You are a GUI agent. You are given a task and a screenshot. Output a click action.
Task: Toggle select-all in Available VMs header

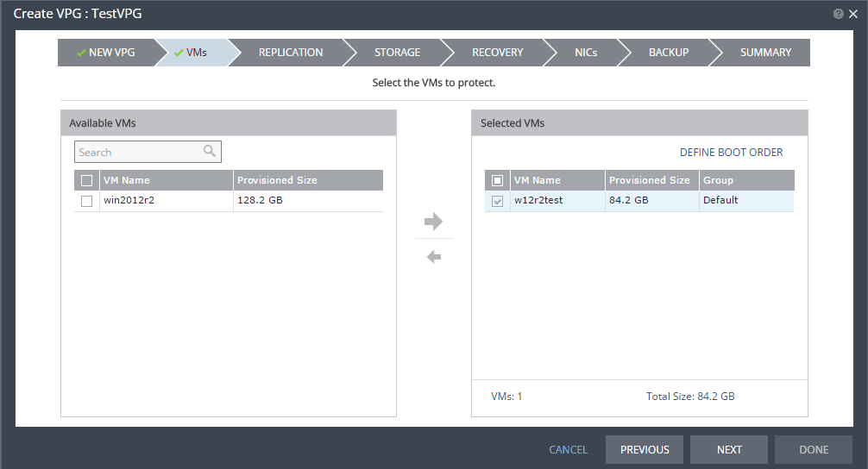[x=86, y=180]
